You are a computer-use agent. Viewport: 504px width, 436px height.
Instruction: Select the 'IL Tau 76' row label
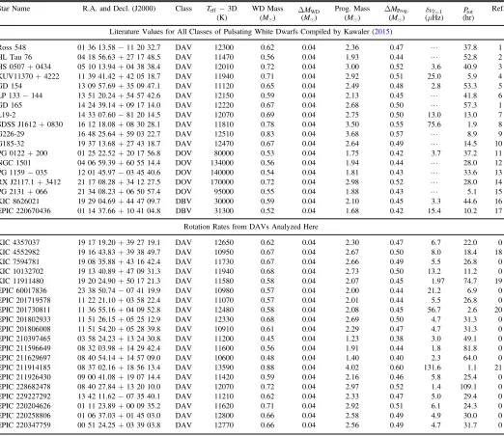click(x=16, y=57)
